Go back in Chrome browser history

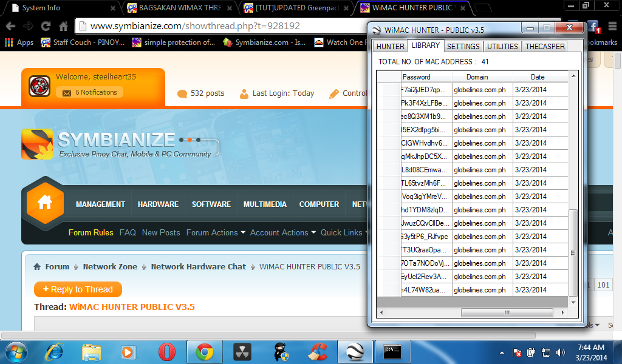[10, 26]
